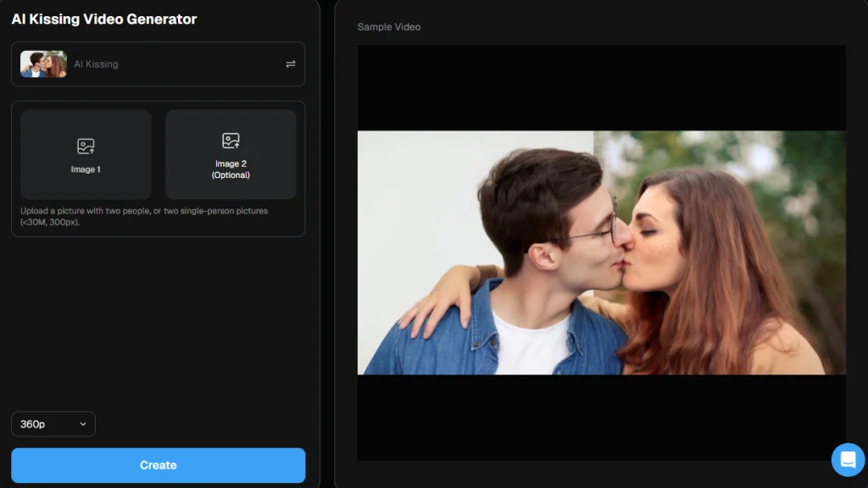Enable the Image 1 upload box
Viewport: 868px width, 488px height.
coord(86,154)
